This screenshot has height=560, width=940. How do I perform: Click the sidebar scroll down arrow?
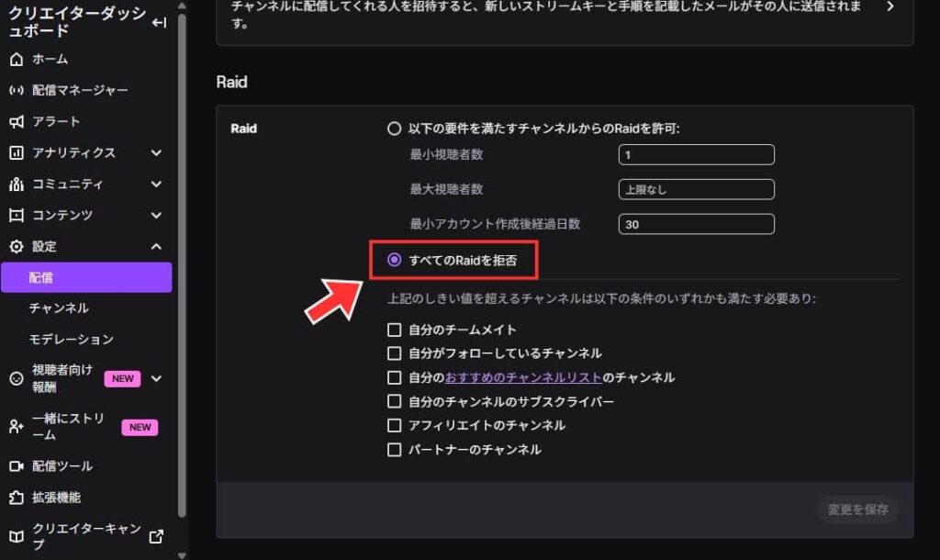pyautogui.click(x=182, y=555)
